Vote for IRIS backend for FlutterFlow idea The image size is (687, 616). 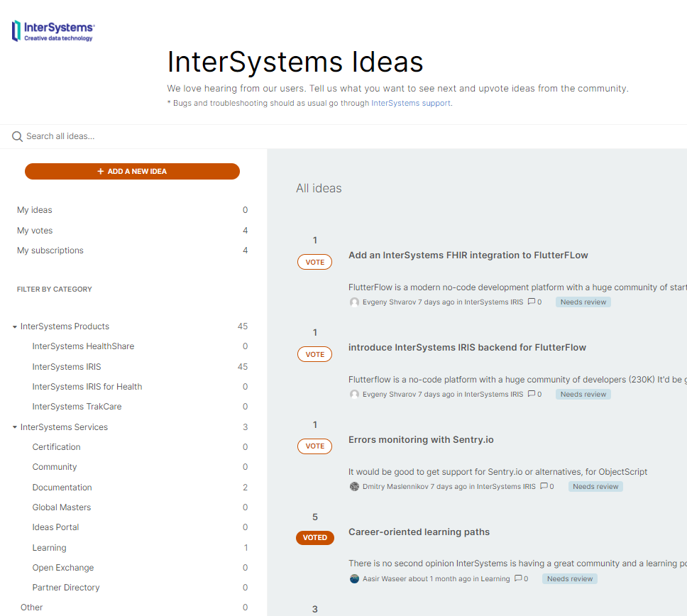pos(314,354)
